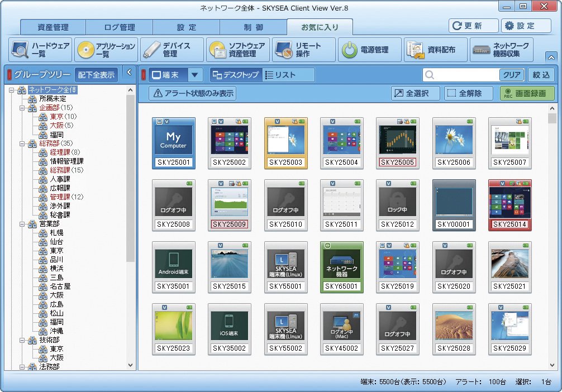
Task: Select 管理課 (12) in the tree
Action: click(x=66, y=197)
